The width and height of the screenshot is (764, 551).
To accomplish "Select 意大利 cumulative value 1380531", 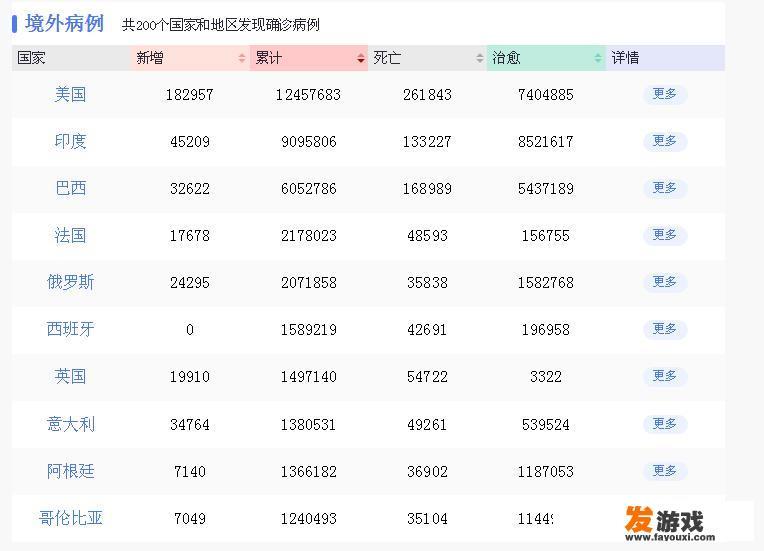I will pos(308,424).
